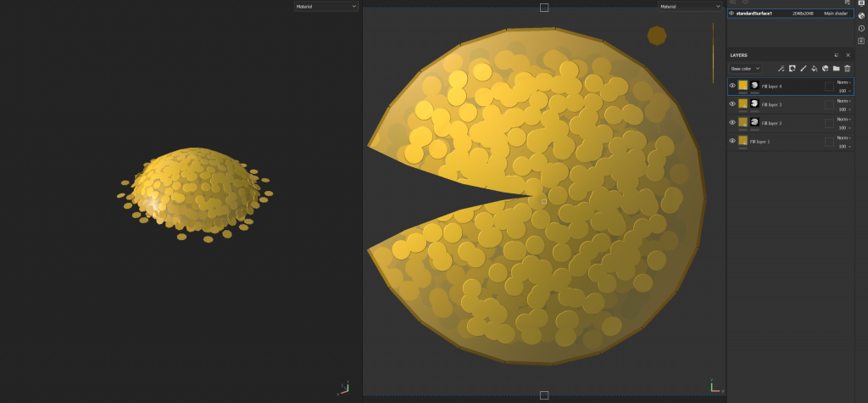Add a paint layer with brush icon

point(804,69)
